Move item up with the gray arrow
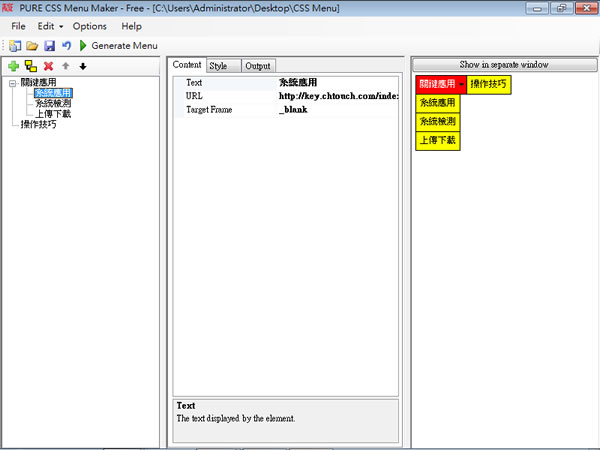Image resolution: width=600 pixels, height=450 pixels. coord(66,66)
